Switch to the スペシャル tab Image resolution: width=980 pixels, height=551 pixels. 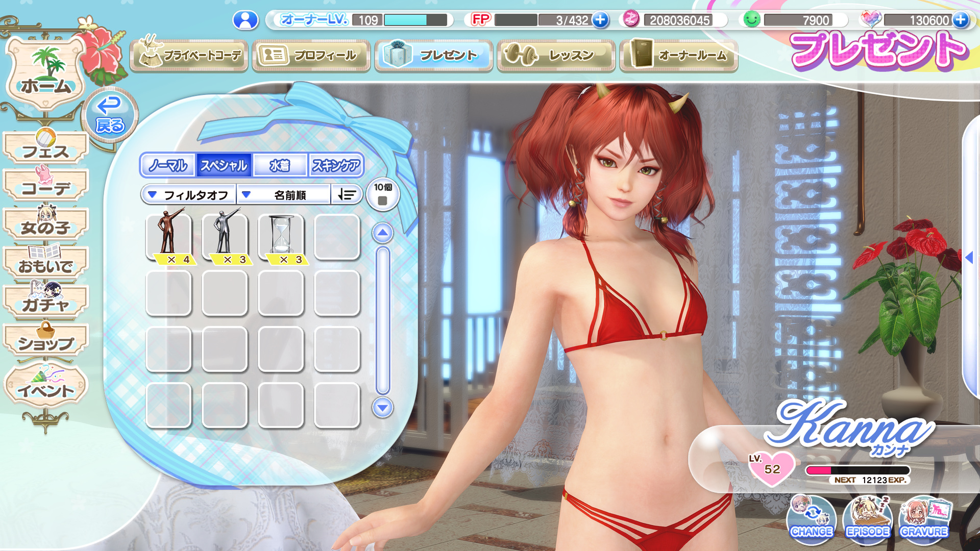224,165
